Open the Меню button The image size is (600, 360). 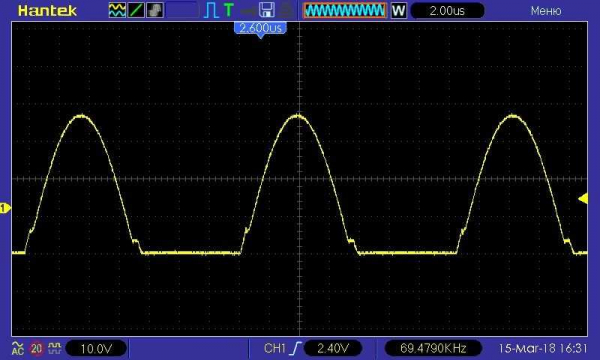[x=546, y=11]
